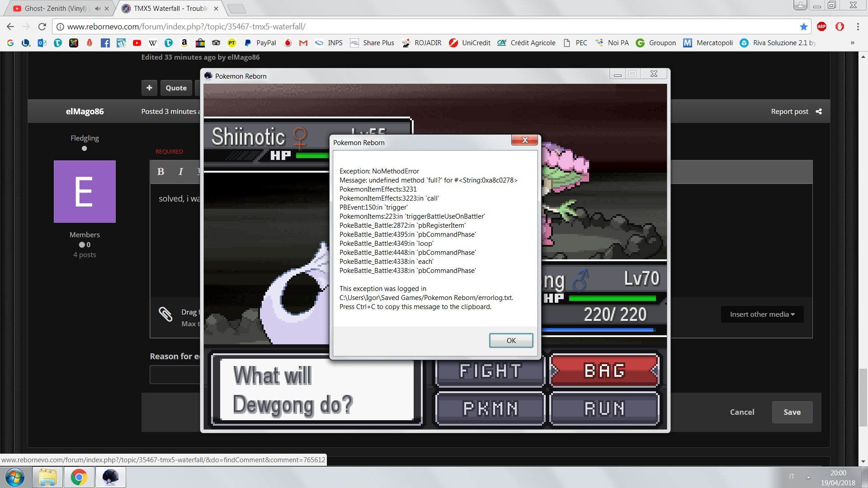Show more bookmarks with overflow chevron
Viewport: 868px width, 488px height.
(x=852, y=43)
